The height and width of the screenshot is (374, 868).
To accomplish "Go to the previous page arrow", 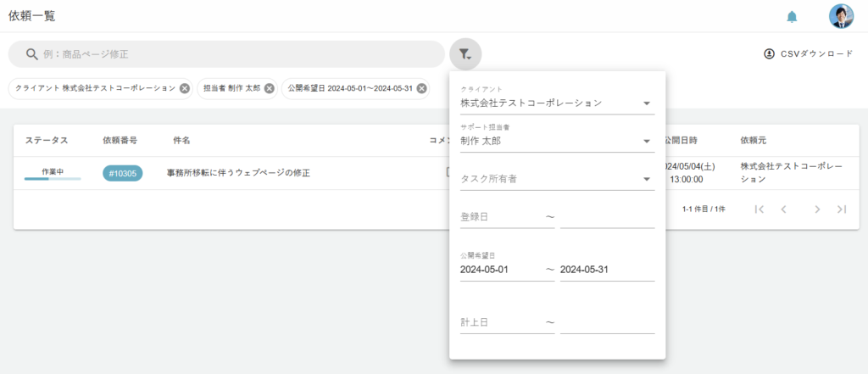I will tap(784, 209).
